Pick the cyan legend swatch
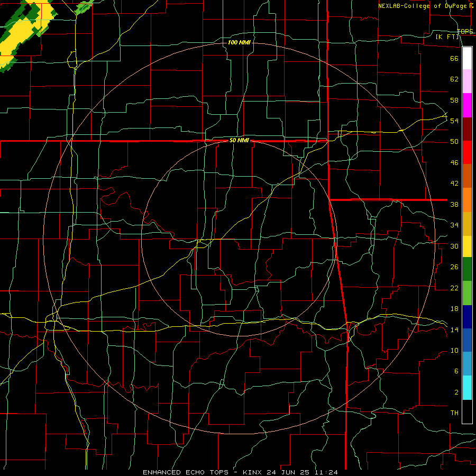The height and width of the screenshot is (476, 476). 467,388
